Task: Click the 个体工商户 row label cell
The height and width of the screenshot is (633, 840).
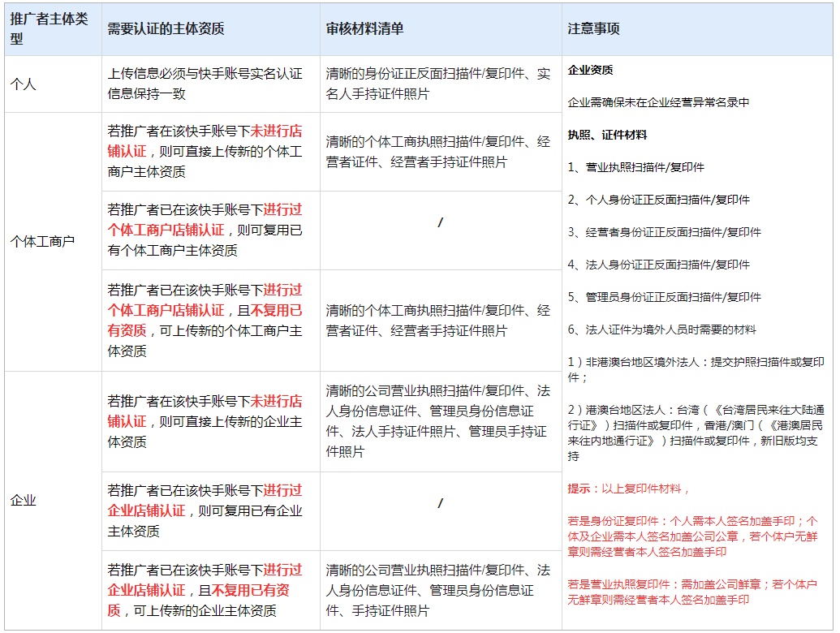Action: click(x=53, y=242)
